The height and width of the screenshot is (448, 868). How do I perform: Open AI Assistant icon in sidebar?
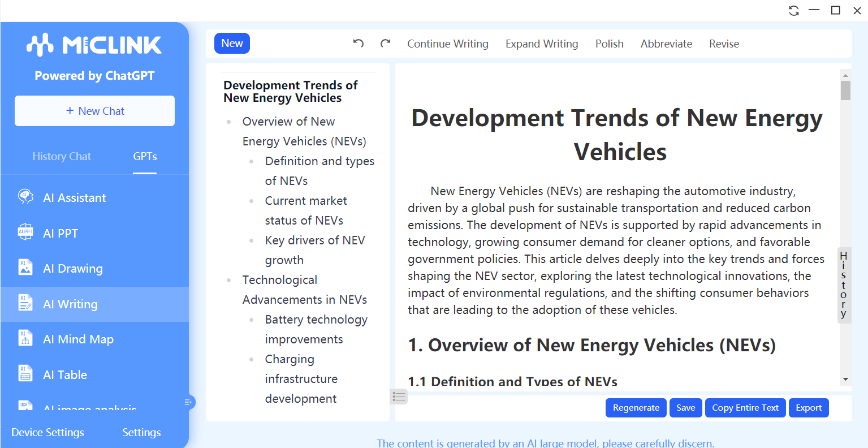point(25,197)
